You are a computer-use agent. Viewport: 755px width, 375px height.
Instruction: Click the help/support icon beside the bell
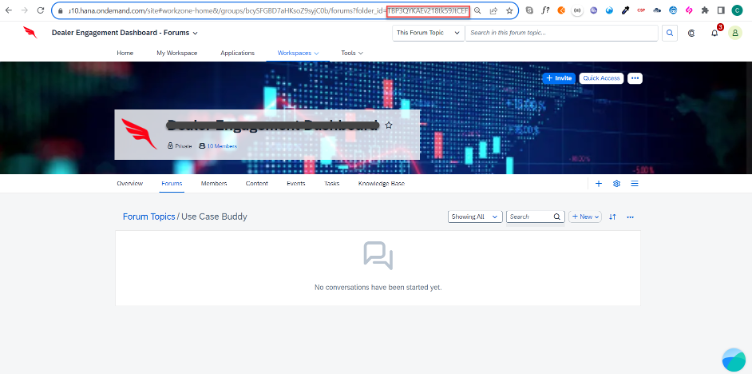pos(691,33)
